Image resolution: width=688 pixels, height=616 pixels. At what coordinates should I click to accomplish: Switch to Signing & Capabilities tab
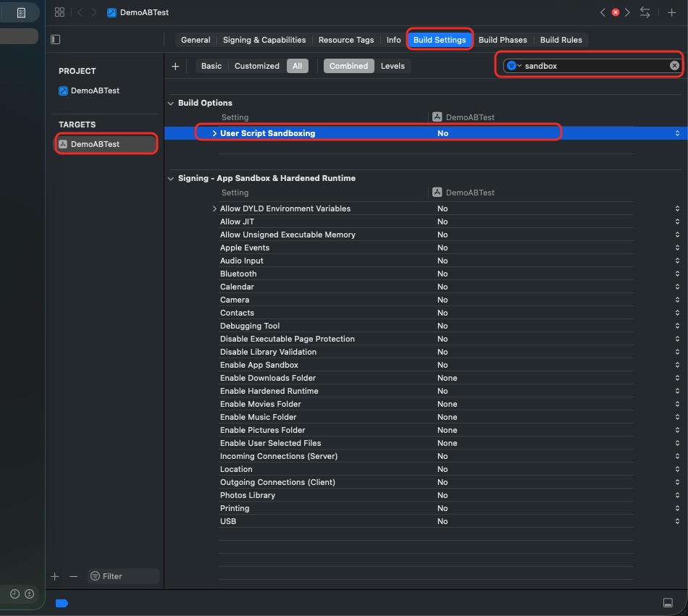point(264,40)
